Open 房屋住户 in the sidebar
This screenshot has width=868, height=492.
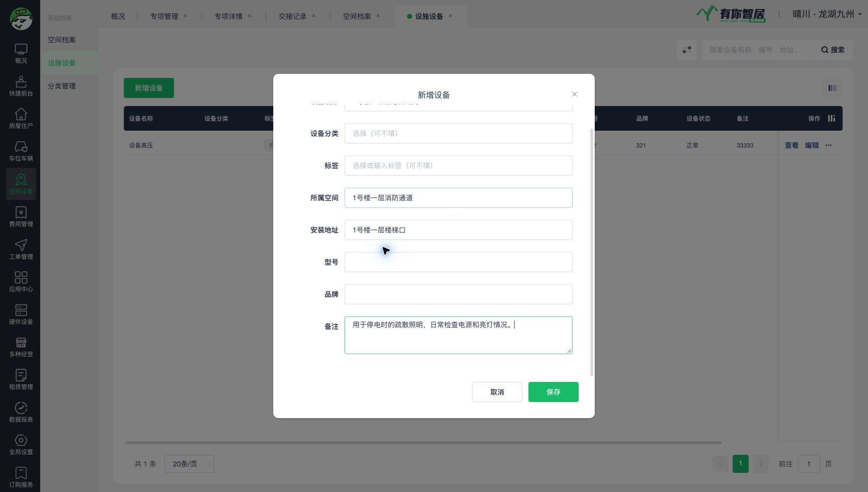click(21, 119)
